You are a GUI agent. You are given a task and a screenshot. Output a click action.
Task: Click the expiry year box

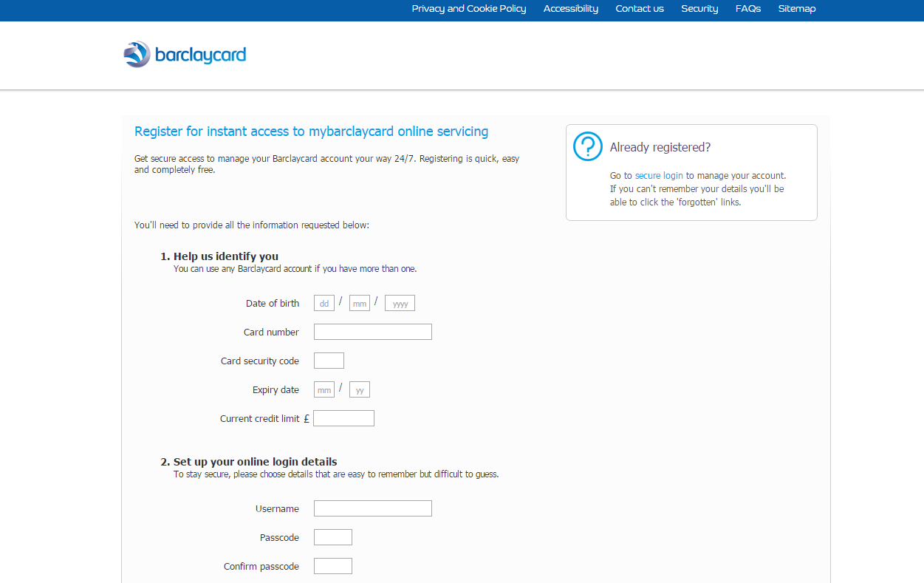pyautogui.click(x=359, y=389)
